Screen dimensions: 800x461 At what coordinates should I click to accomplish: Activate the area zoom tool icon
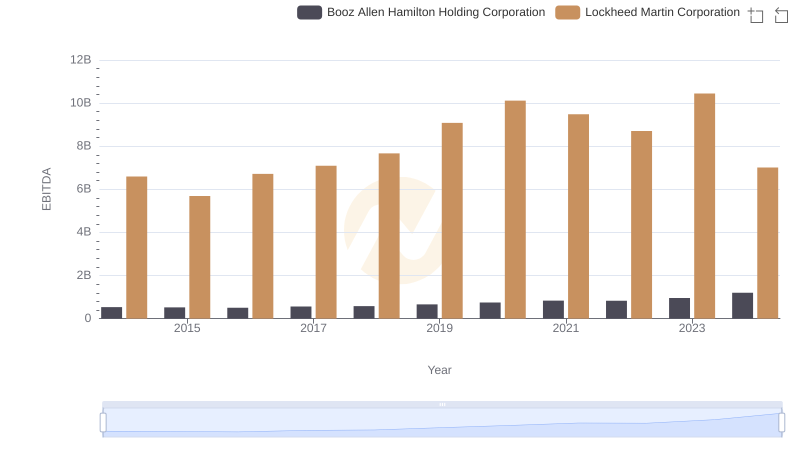tap(756, 15)
